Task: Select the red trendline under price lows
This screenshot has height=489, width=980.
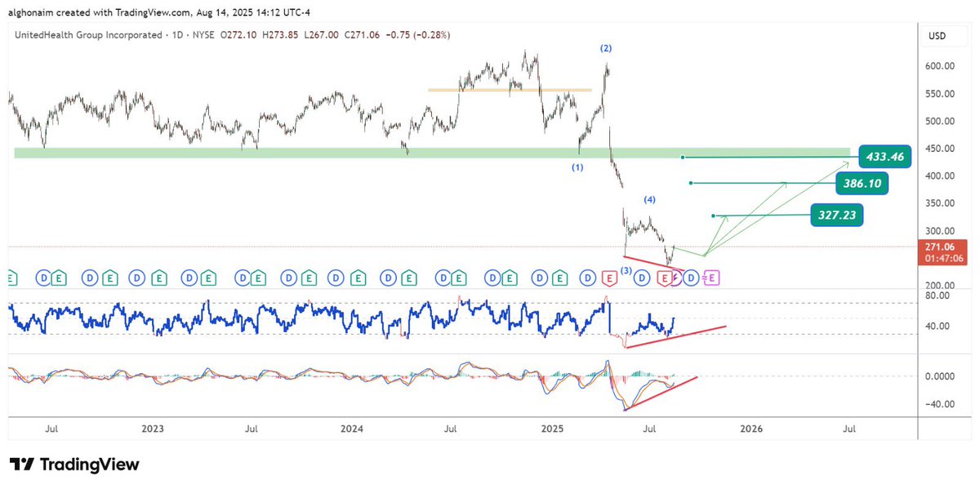Action: [654, 263]
